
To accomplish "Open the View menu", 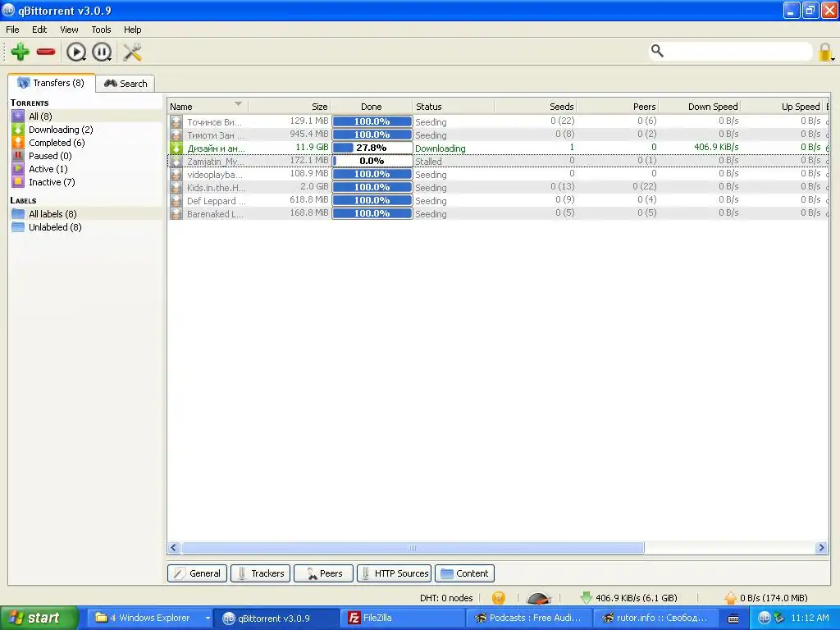I will click(x=69, y=30).
